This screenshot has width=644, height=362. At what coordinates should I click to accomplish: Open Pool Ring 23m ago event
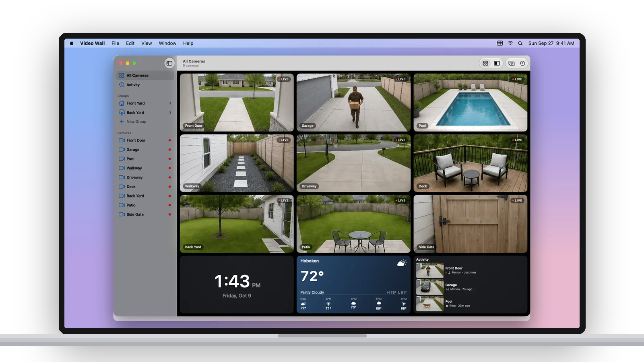pyautogui.click(x=470, y=304)
